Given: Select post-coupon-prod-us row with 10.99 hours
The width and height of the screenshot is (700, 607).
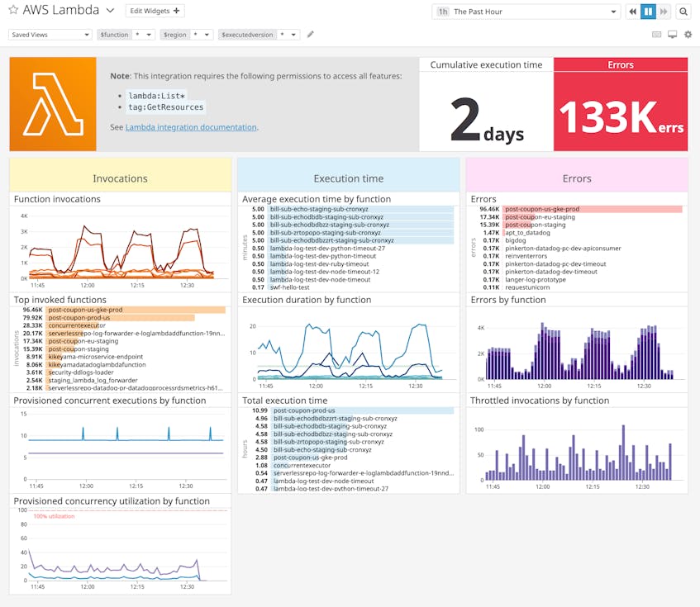Looking at the screenshot, I should click(353, 410).
